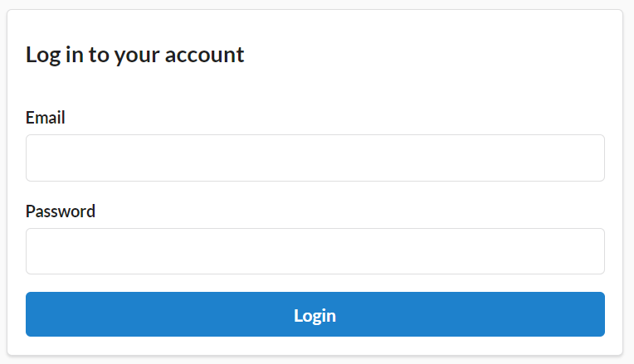Click 'Email' text above first input
Image resolution: width=634 pixels, height=364 pixels.
tap(46, 118)
